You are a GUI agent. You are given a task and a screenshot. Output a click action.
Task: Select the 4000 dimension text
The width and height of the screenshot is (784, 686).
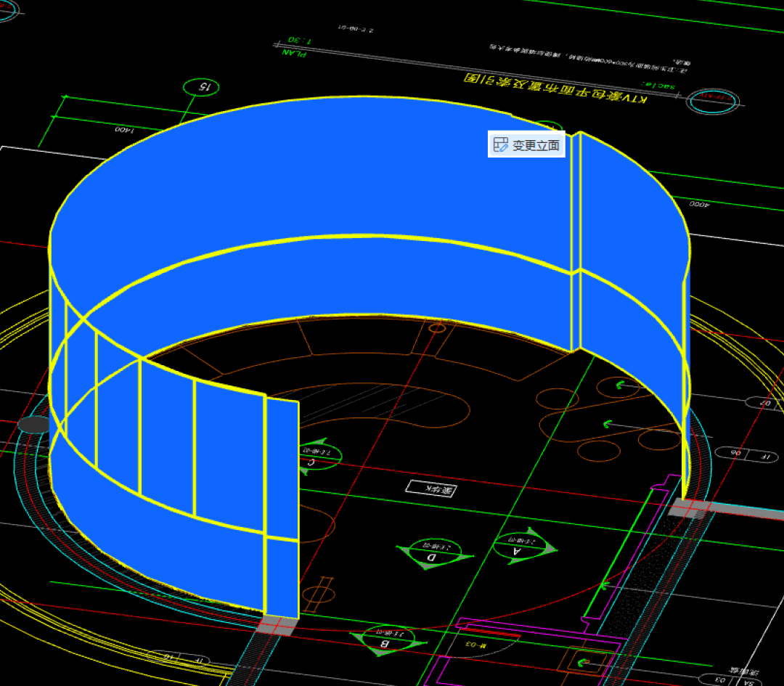pyautogui.click(x=698, y=205)
